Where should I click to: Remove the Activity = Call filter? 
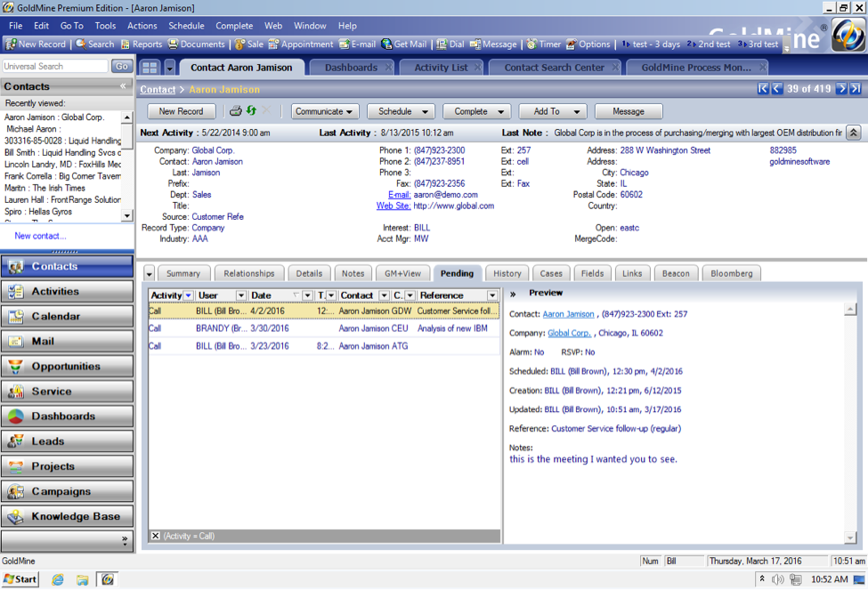point(156,536)
